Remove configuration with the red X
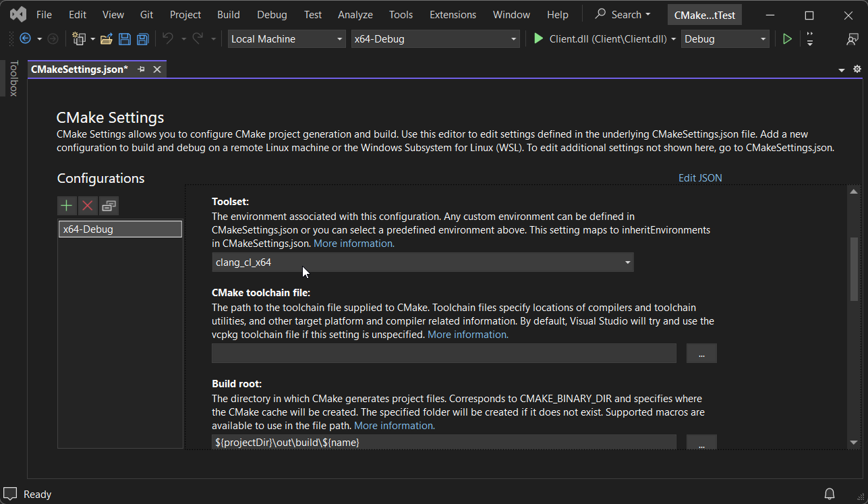Screen dimensions: 868x504 coord(88,205)
